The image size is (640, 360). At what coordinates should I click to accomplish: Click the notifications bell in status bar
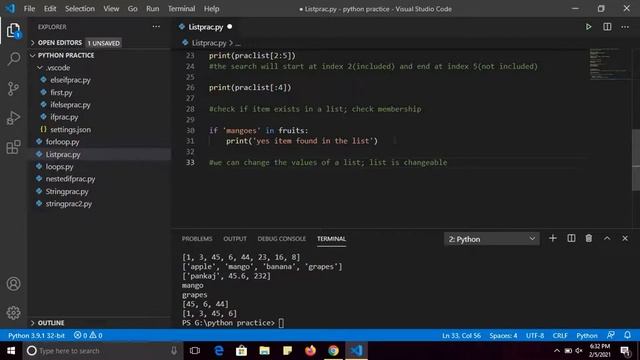click(627, 335)
